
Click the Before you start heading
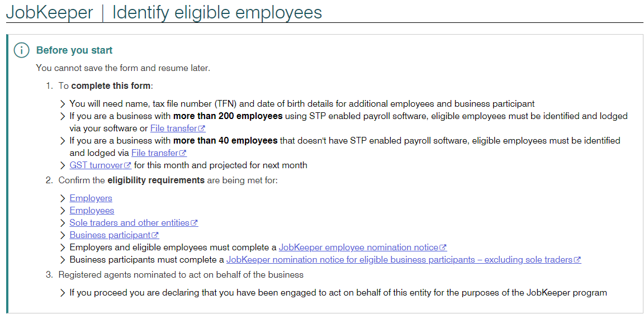74,50
